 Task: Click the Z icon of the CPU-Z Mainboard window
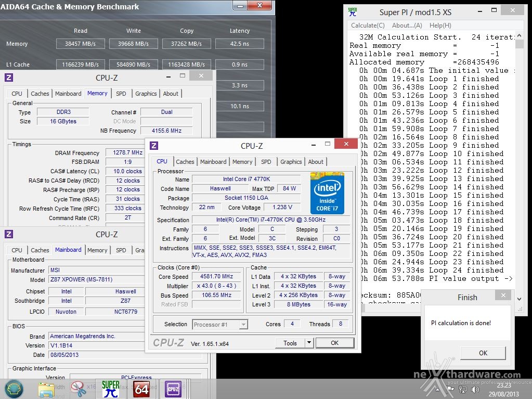(9, 234)
